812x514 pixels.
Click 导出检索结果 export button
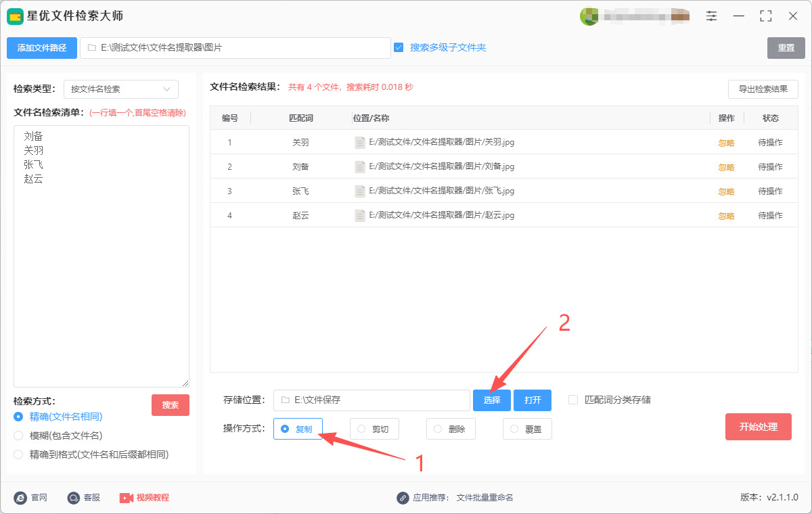tap(763, 89)
